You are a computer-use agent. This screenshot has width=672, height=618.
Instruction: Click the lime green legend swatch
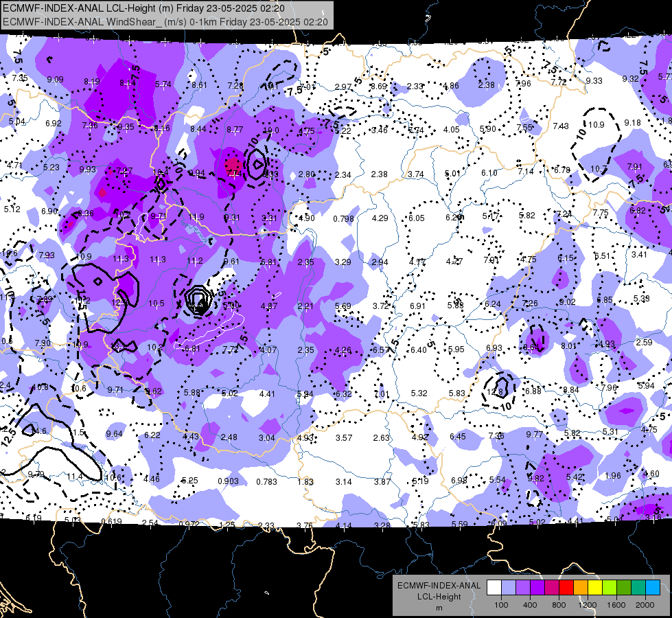pyautogui.click(x=610, y=588)
